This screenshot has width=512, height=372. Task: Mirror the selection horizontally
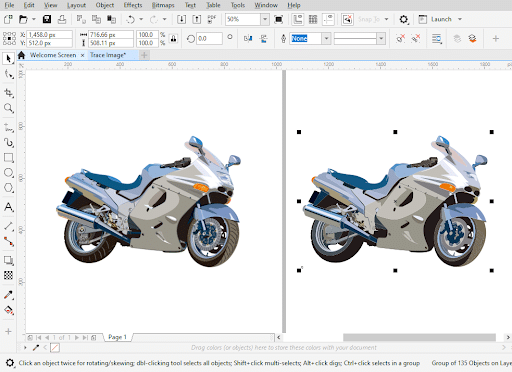coord(248,39)
